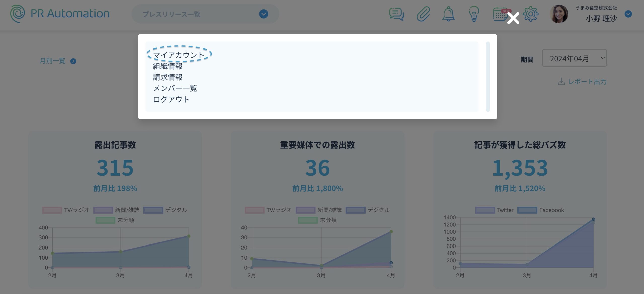Click the paperclip attachments icon
Screen dimensions: 644x294
click(423, 14)
